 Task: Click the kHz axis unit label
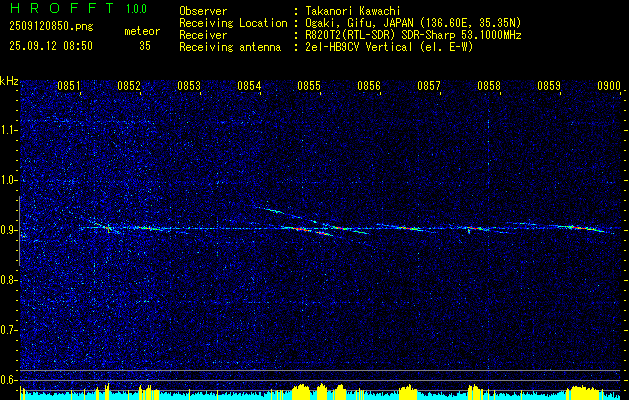point(9,81)
